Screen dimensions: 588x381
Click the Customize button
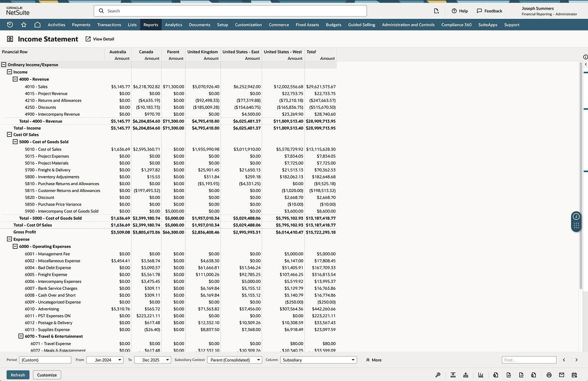(x=47, y=375)
